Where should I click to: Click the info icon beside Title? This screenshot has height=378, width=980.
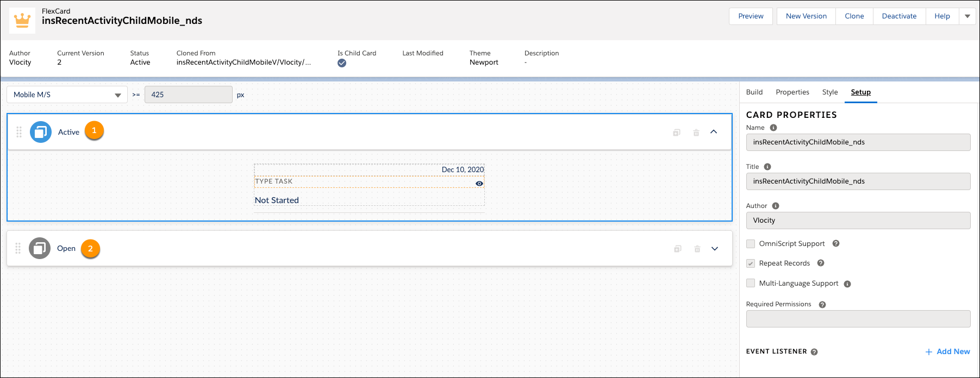[x=767, y=167]
